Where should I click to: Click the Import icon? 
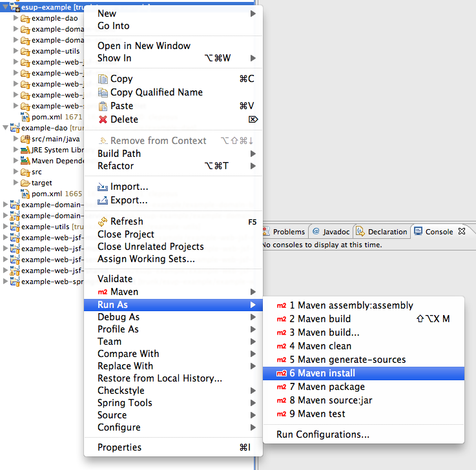tap(103, 187)
